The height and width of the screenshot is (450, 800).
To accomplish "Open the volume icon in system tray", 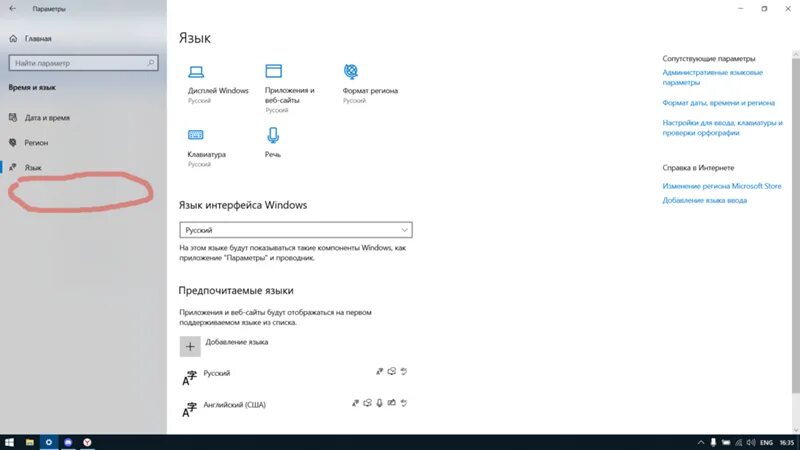I will point(751,442).
